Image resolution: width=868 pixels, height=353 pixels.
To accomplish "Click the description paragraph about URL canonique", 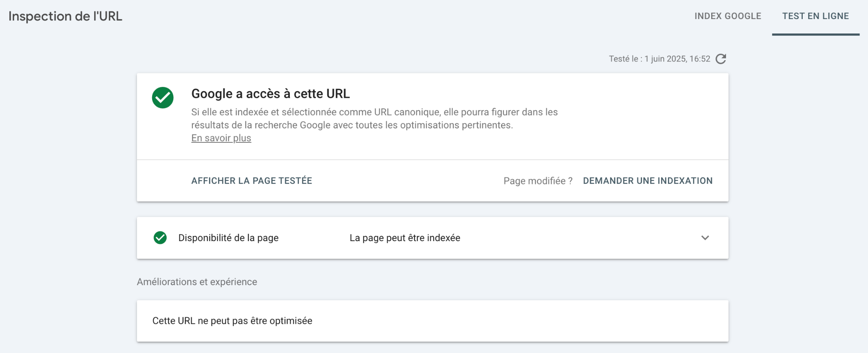I will (374, 119).
